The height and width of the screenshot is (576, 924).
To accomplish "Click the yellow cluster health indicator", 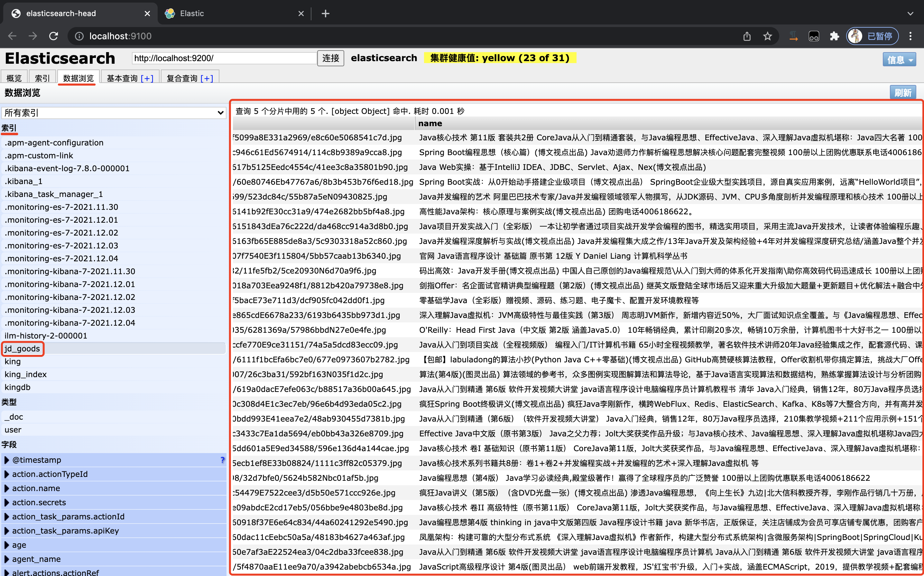I will tap(500, 58).
